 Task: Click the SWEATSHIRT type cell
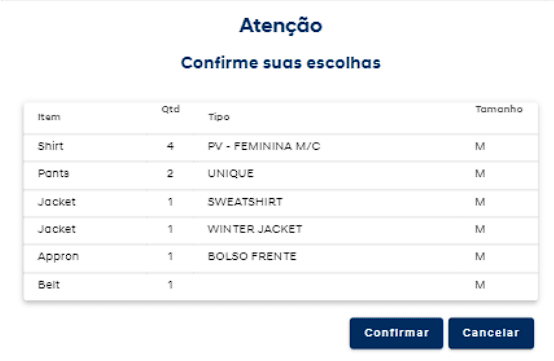point(245,202)
